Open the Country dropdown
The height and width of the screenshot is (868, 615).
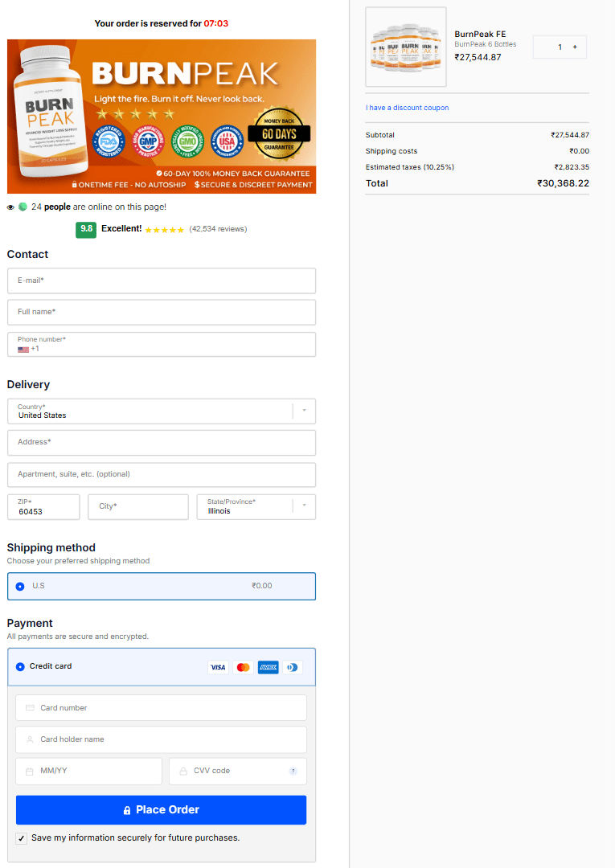pos(304,411)
